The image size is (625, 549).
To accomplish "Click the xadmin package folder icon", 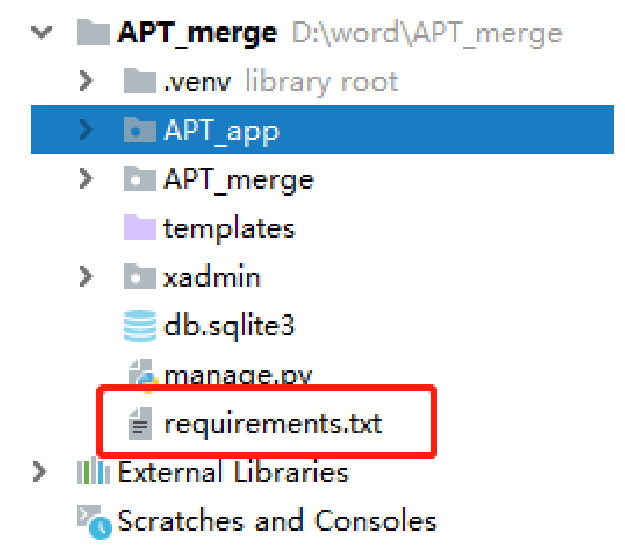I will click(140, 276).
